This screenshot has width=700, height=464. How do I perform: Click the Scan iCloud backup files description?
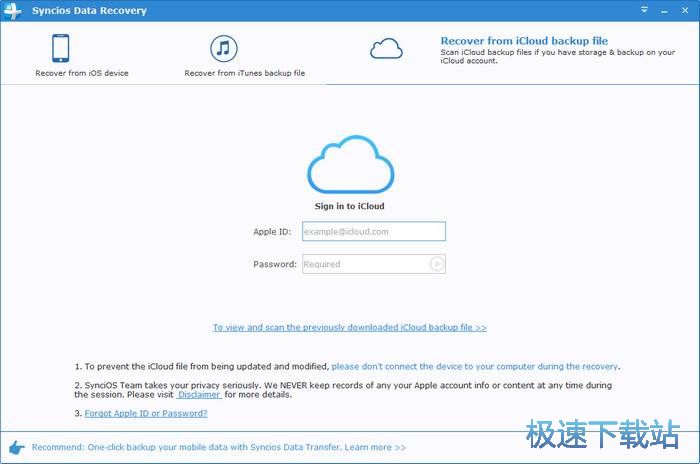pyautogui.click(x=558, y=57)
